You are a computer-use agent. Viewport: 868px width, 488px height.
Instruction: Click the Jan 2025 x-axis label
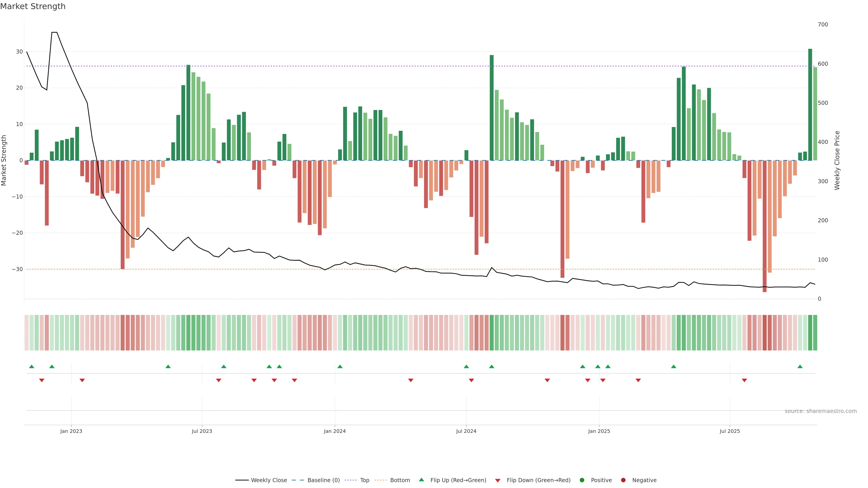click(x=599, y=431)
